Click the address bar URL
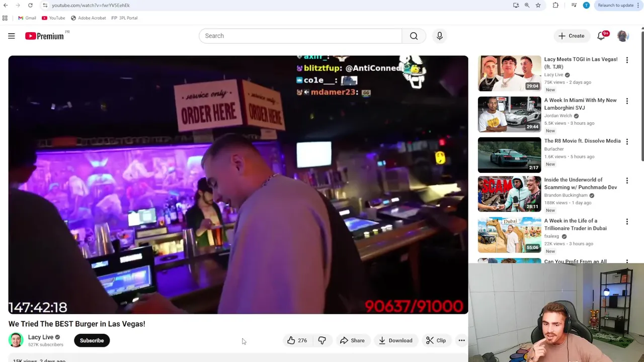This screenshot has width=644, height=362. coord(91,5)
